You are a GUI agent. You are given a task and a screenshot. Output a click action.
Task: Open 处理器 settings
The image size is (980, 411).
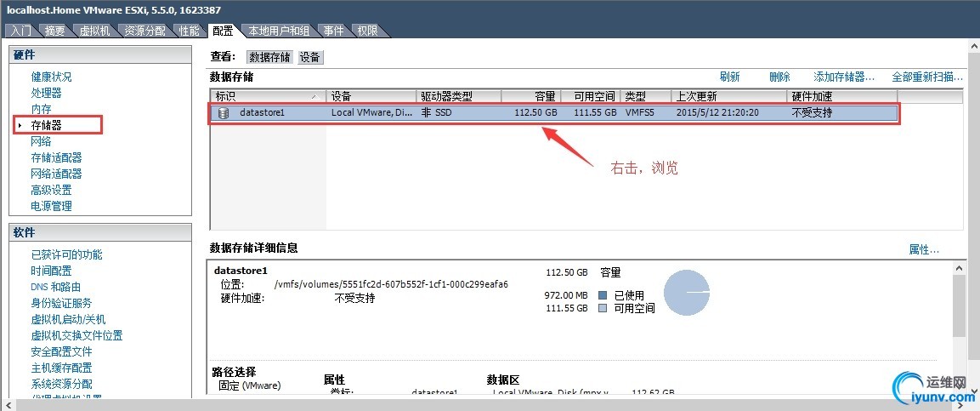click(46, 94)
